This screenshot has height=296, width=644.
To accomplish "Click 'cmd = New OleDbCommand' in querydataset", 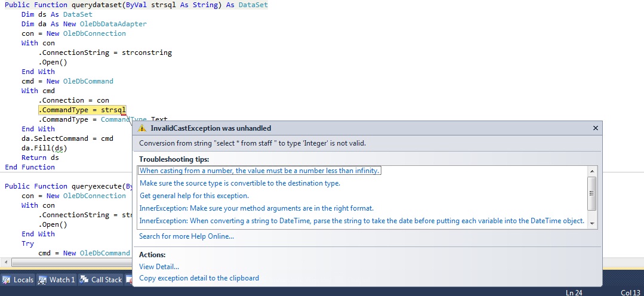I will (67, 81).
